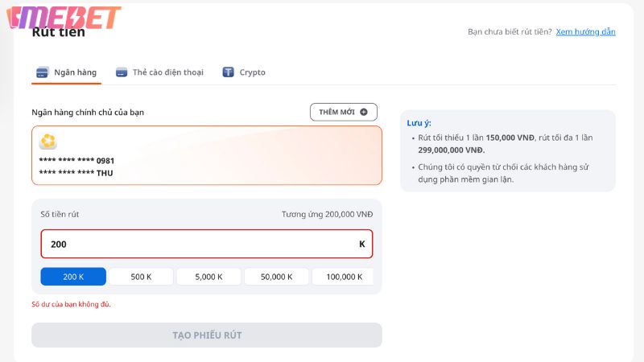Click the 'Số tiền rút' label
Image resolution: width=644 pixels, height=362 pixels.
point(60,214)
